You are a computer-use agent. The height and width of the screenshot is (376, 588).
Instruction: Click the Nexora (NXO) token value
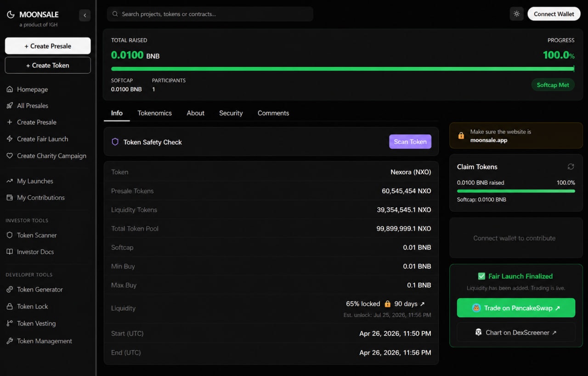tap(411, 172)
